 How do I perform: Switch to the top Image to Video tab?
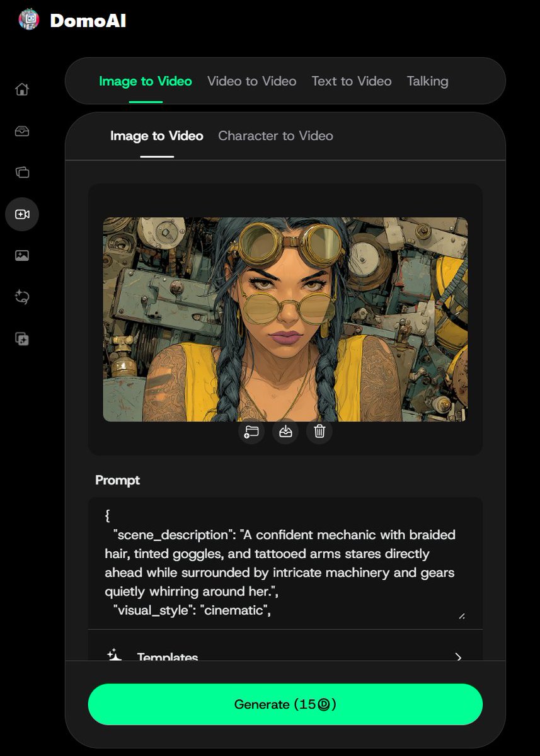coord(146,81)
